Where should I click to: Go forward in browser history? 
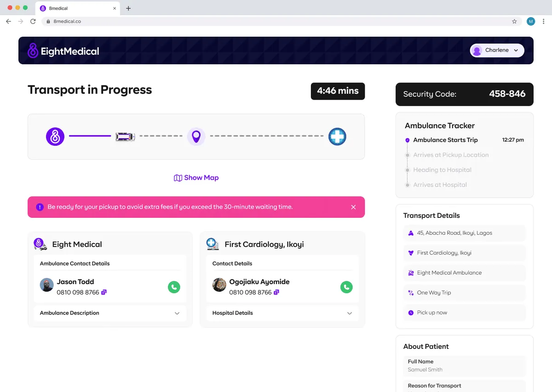click(x=21, y=21)
